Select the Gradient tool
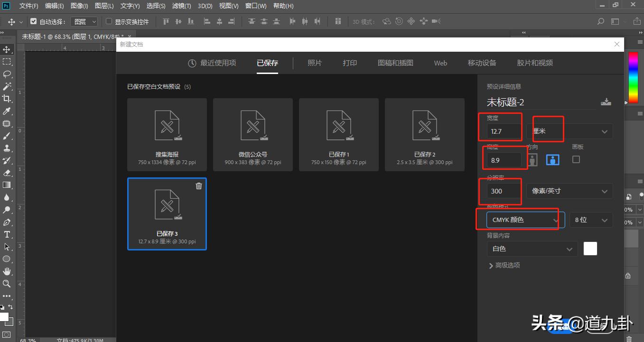The width and height of the screenshot is (644, 342). pyautogui.click(x=6, y=185)
